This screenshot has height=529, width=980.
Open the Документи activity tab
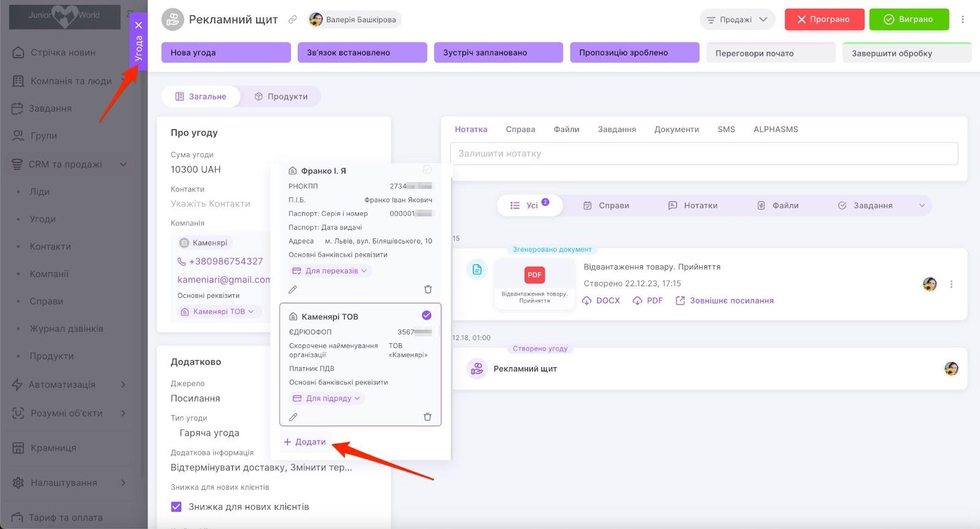point(677,129)
